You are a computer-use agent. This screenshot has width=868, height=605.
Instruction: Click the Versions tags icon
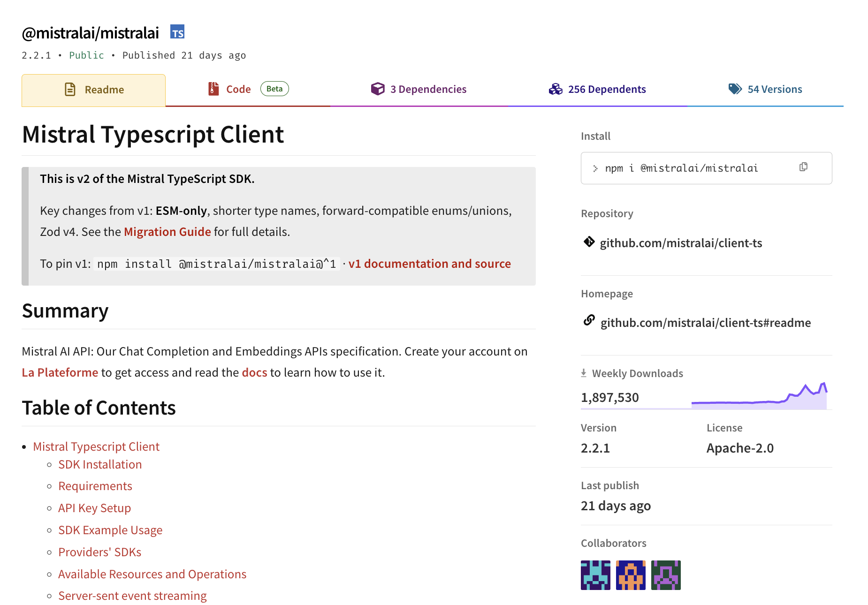click(x=735, y=89)
